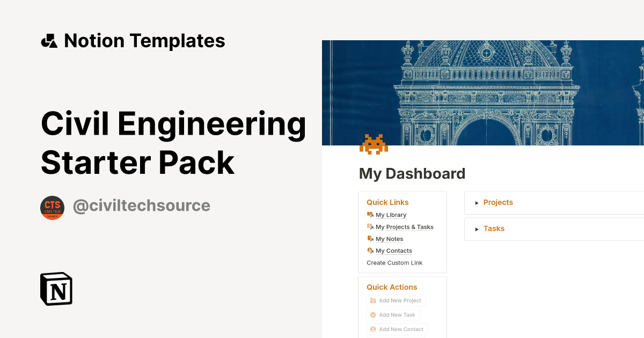Image resolution: width=644 pixels, height=338 pixels.
Task: Click the My Projects & Tasks list icon
Action: tap(369, 226)
